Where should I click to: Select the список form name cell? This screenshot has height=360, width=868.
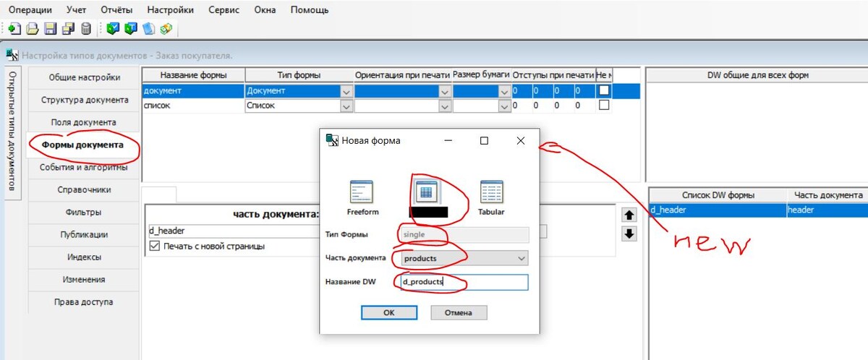[x=194, y=106]
